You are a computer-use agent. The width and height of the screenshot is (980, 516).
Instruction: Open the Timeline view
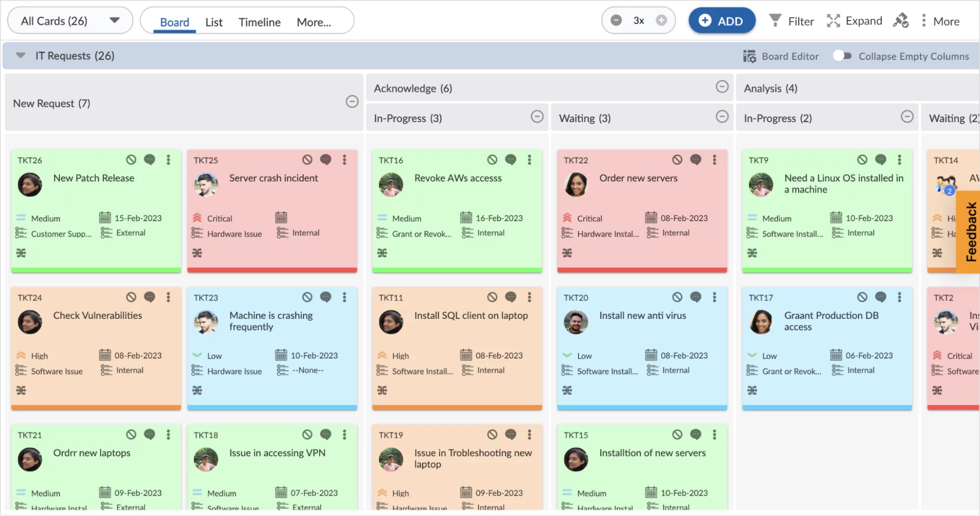[259, 22]
